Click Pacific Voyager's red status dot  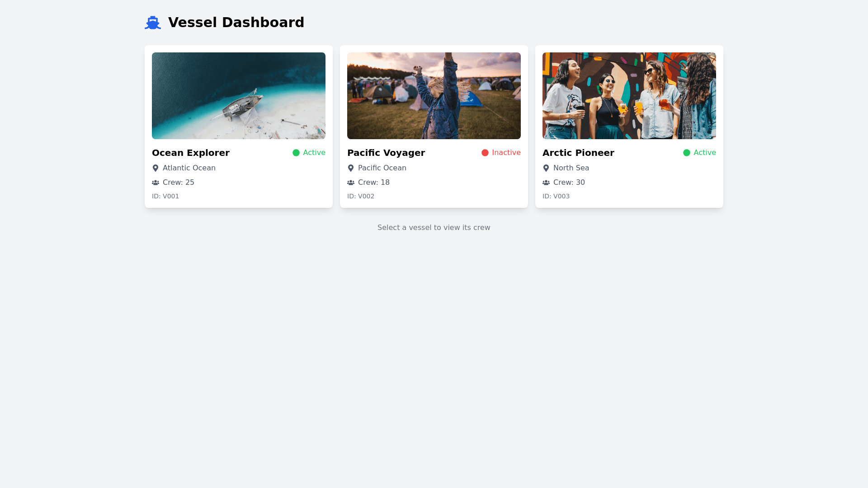pos(485,153)
